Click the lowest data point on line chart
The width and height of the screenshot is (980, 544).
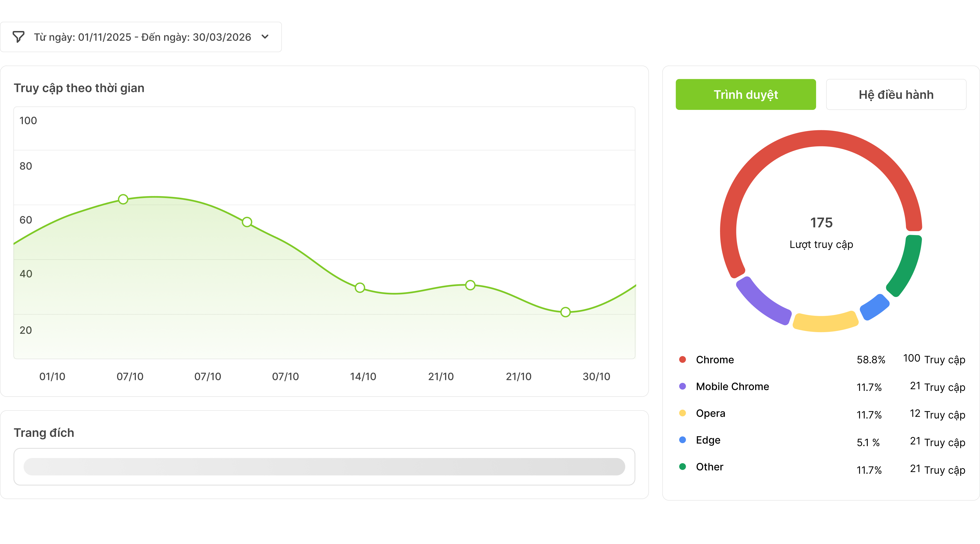click(565, 312)
